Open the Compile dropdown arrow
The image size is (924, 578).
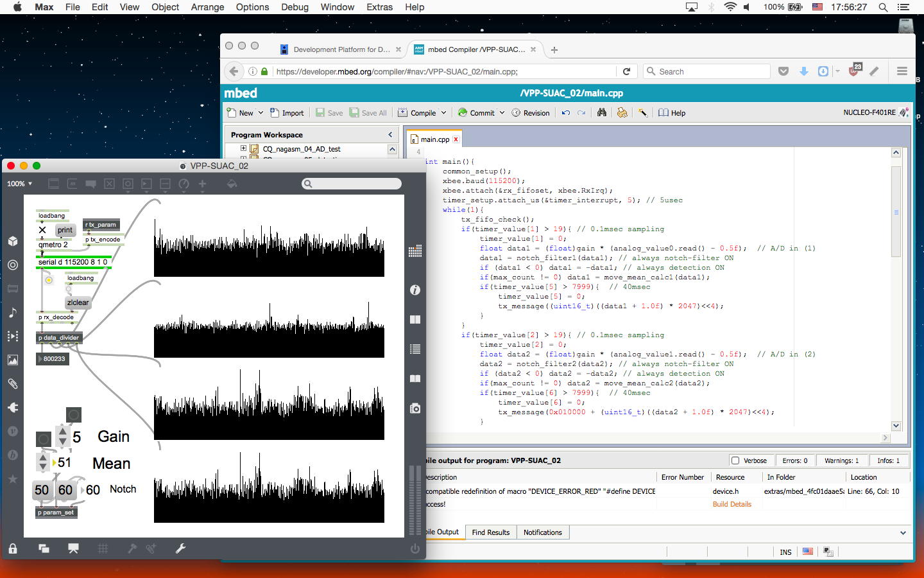443,112
